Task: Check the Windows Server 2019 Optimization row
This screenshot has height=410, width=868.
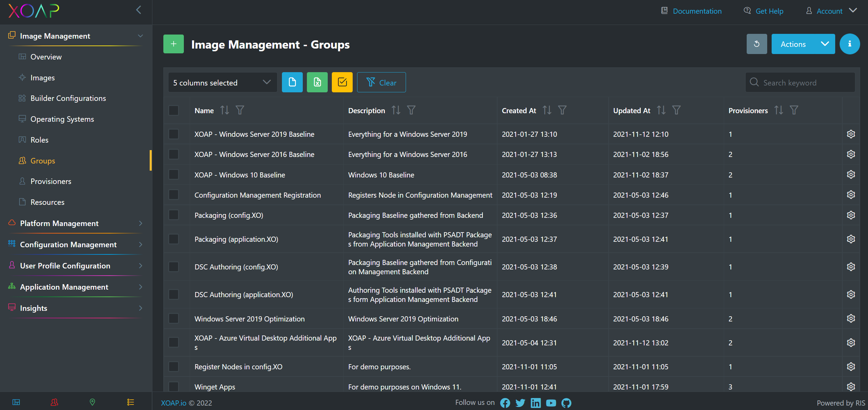Action: point(174,319)
